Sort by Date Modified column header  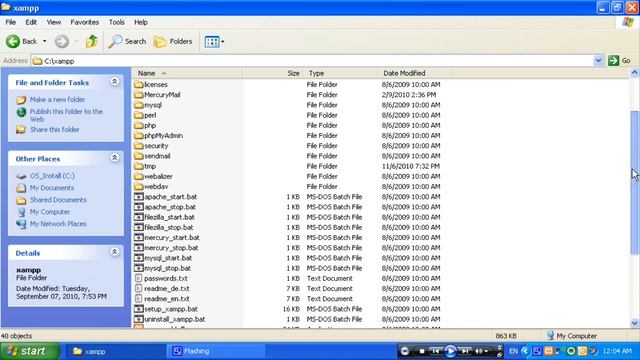[x=415, y=73]
